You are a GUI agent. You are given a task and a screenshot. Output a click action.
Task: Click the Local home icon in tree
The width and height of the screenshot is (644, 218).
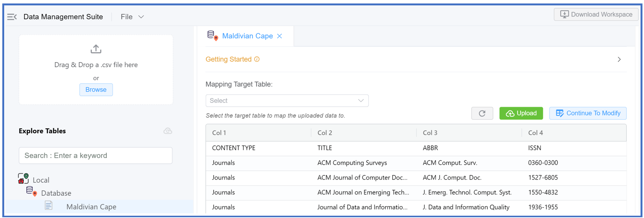23,178
